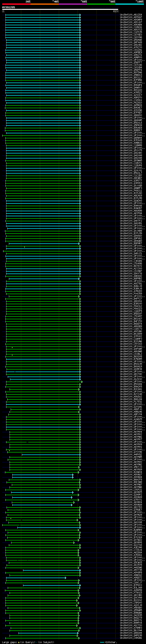
Task: Click the white query sequence bar
Action: coord(60,9)
